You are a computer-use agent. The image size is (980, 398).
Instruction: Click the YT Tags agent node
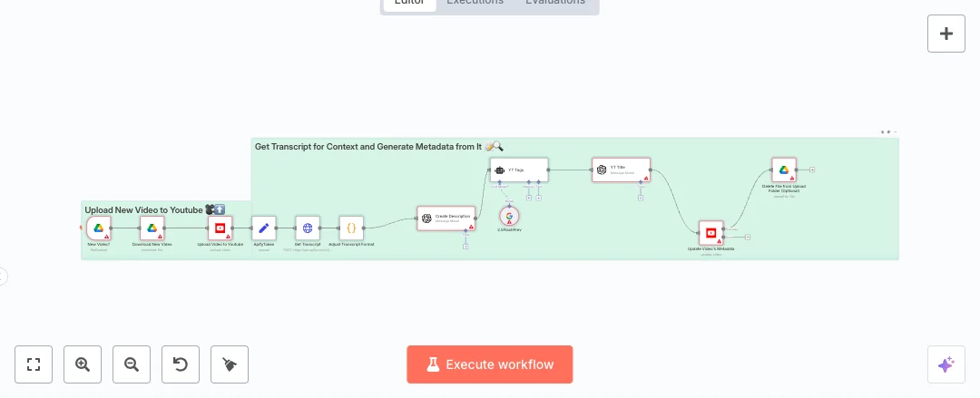(519, 170)
